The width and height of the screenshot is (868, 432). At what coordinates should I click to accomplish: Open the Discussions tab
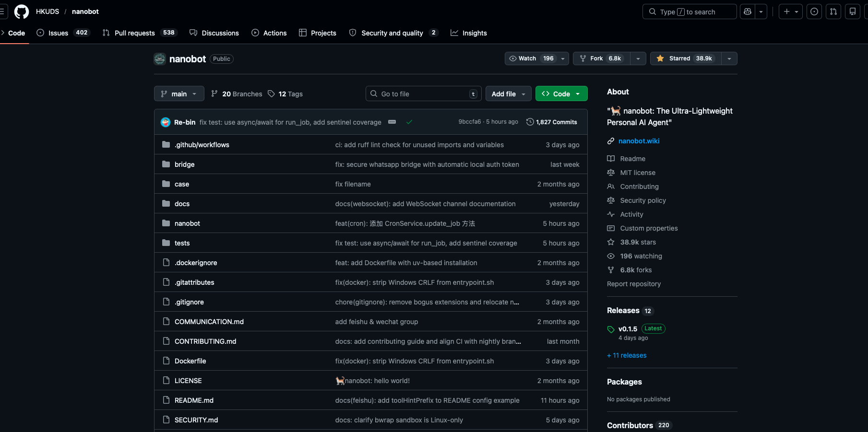click(214, 33)
